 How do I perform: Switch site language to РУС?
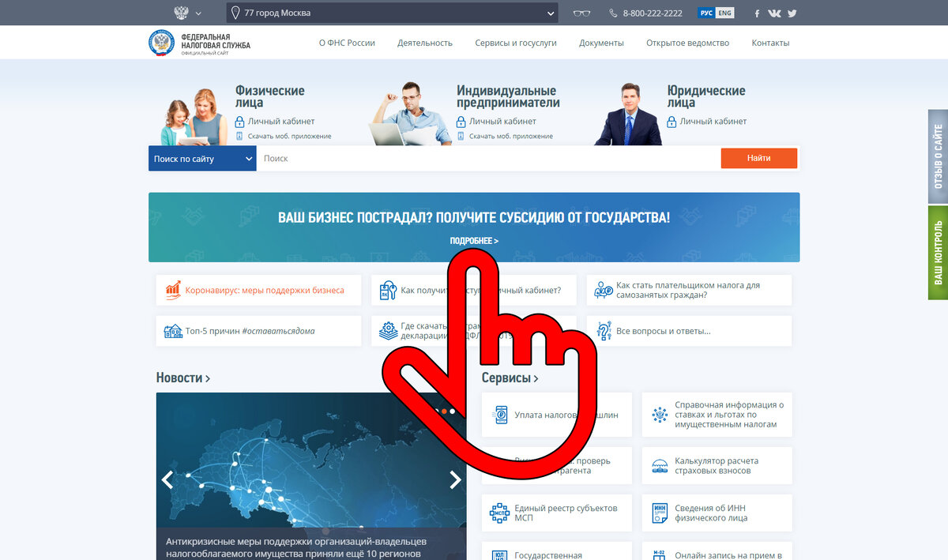point(705,13)
